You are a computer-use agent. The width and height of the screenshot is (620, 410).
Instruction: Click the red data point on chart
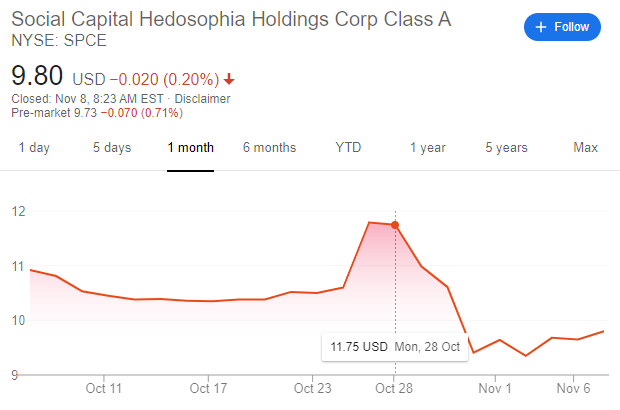[395, 225]
